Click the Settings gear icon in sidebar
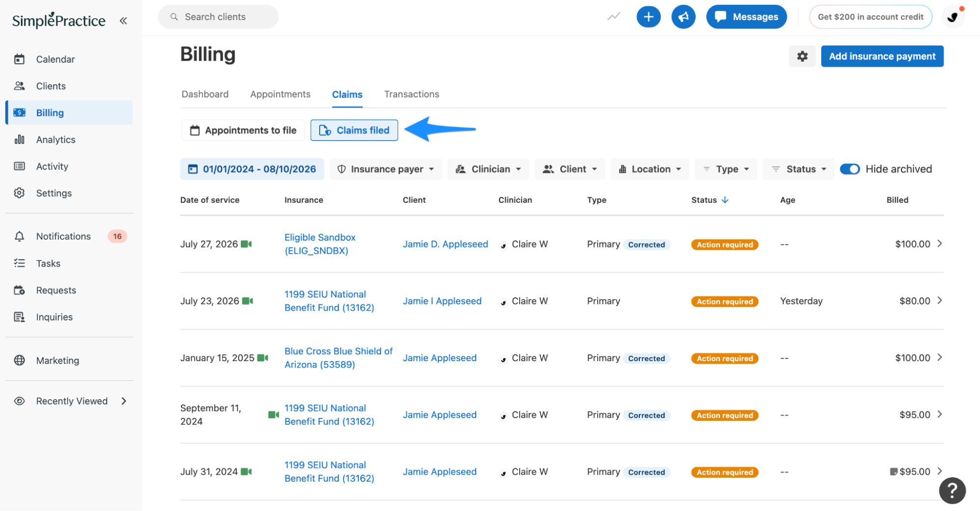Viewport: 980px width, 511px height. point(20,193)
